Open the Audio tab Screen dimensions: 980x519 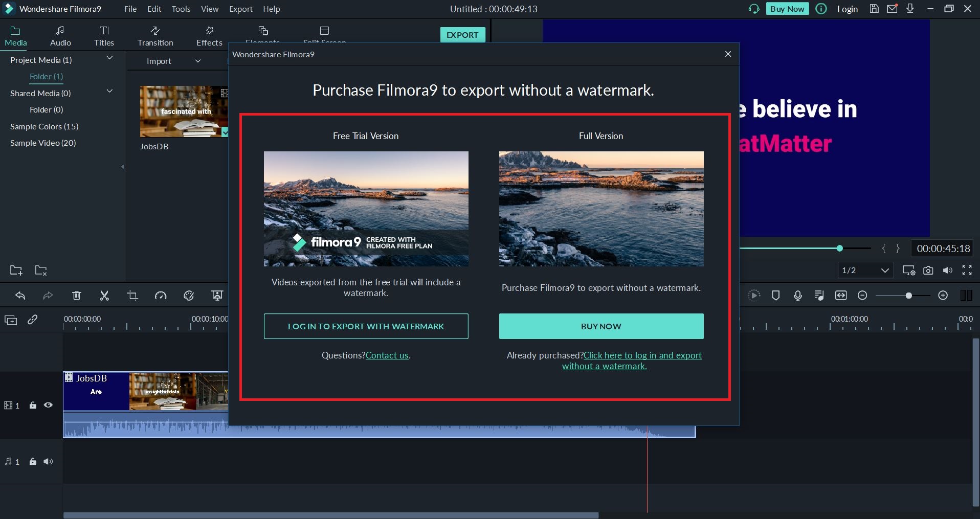pyautogui.click(x=60, y=36)
